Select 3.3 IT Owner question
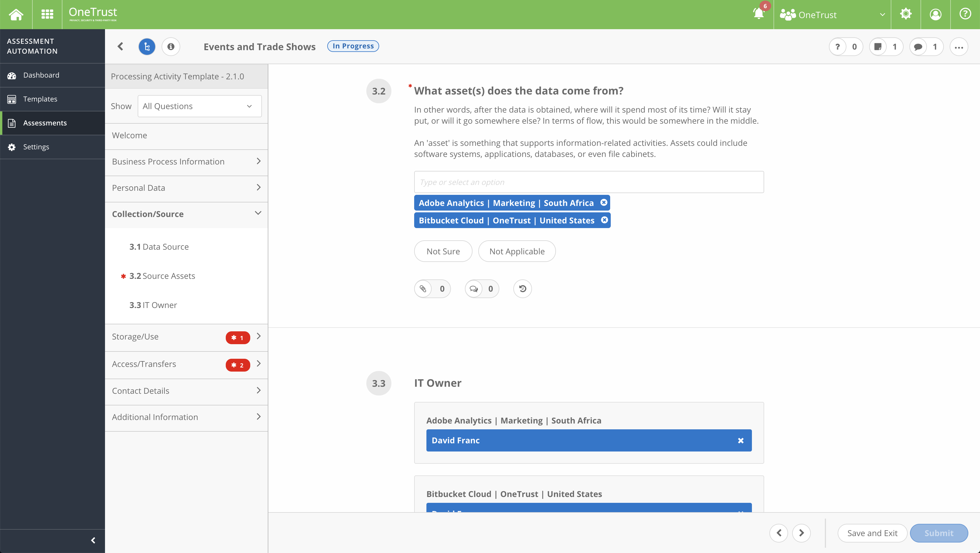This screenshot has width=980, height=553. click(x=153, y=305)
